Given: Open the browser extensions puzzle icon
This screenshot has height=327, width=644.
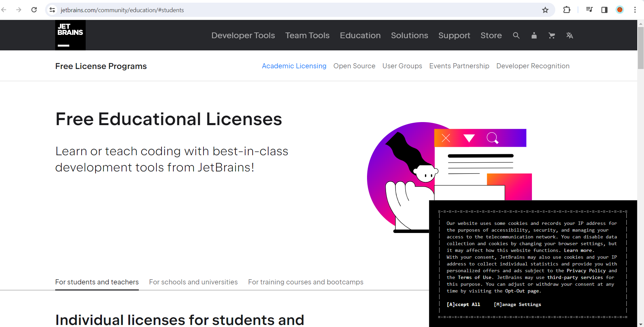Looking at the screenshot, I should coord(567,10).
